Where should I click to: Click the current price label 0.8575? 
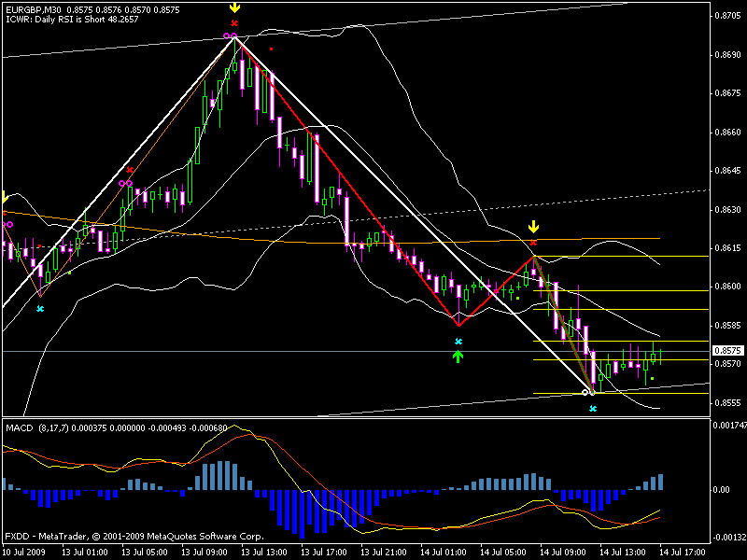coord(727,351)
